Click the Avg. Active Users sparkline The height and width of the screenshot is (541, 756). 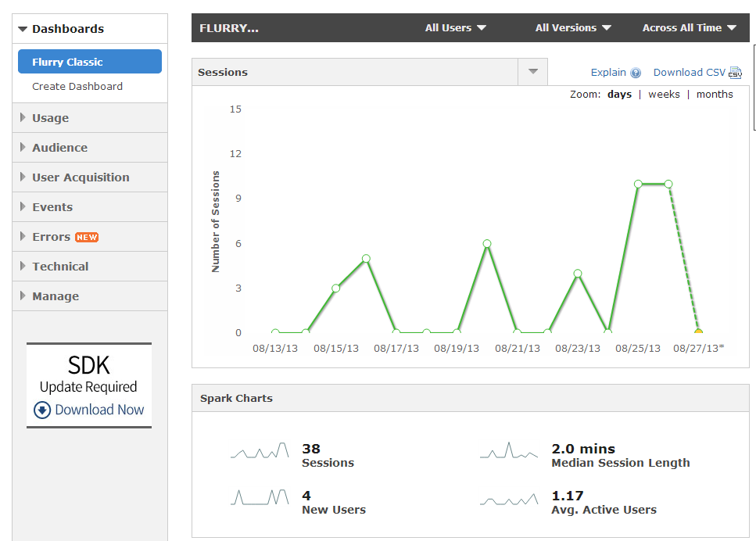tap(508, 499)
